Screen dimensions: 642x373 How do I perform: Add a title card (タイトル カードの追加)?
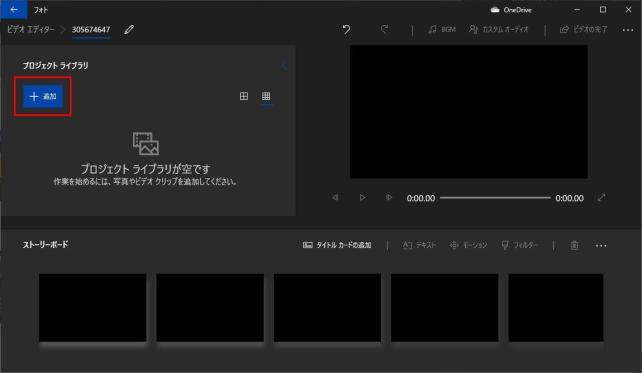point(337,245)
